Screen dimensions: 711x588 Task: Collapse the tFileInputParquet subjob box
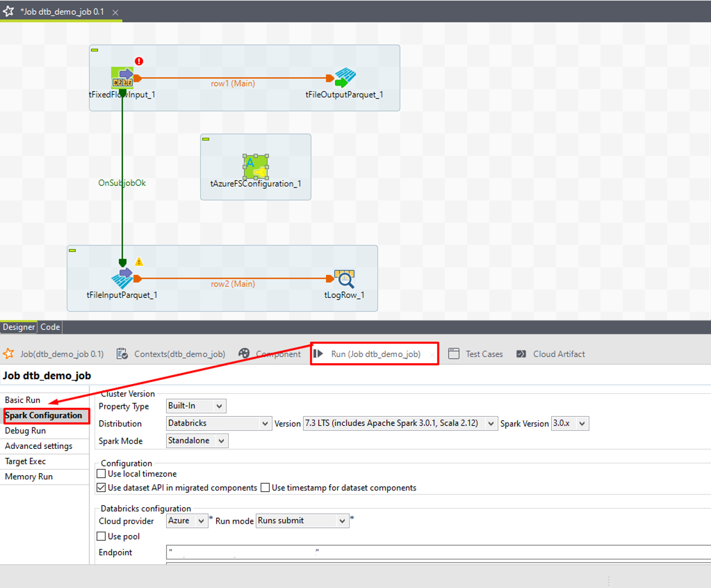72,251
